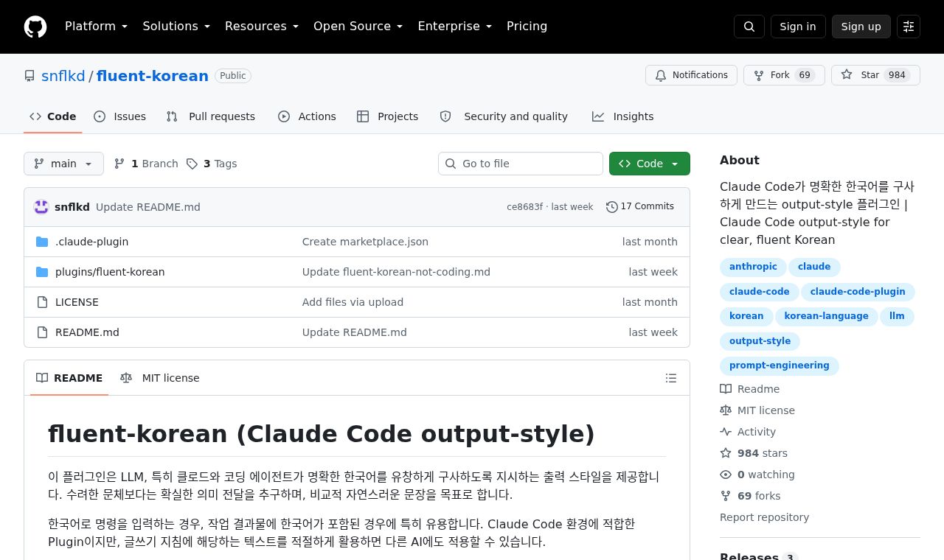Click the korean-language topic tag
Image resolution: width=944 pixels, height=560 pixels.
[x=826, y=316]
